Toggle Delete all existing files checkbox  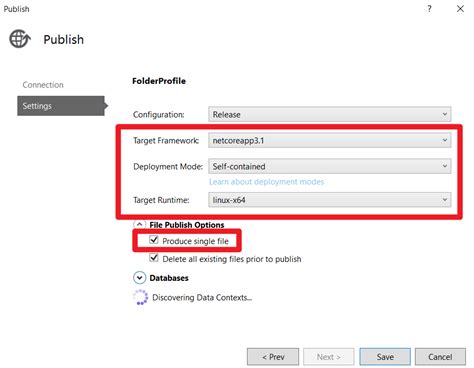point(154,258)
